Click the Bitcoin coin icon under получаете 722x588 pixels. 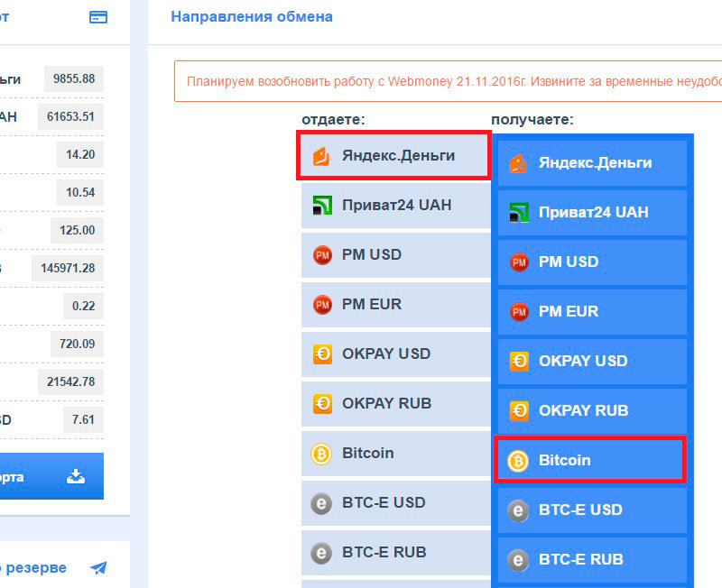point(518,461)
